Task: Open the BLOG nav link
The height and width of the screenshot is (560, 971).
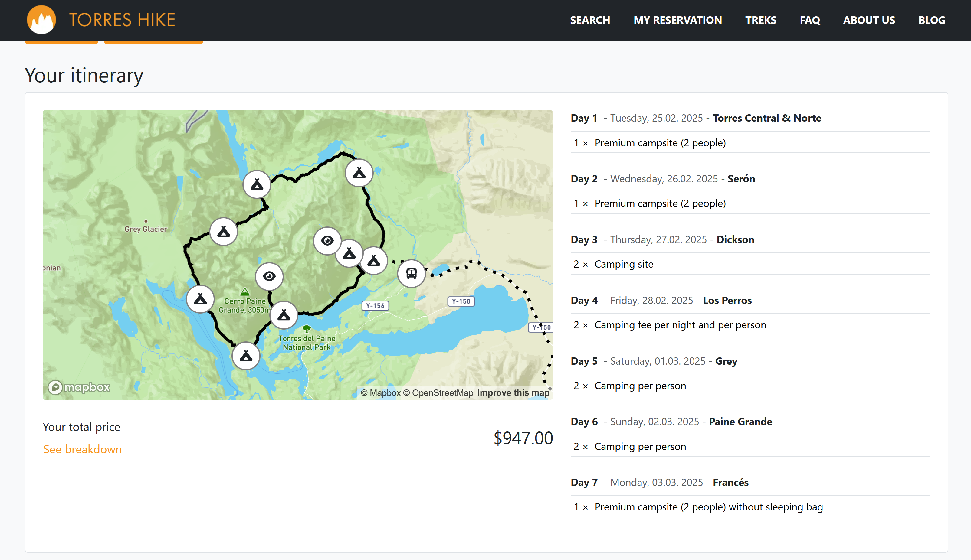Action: (x=931, y=20)
